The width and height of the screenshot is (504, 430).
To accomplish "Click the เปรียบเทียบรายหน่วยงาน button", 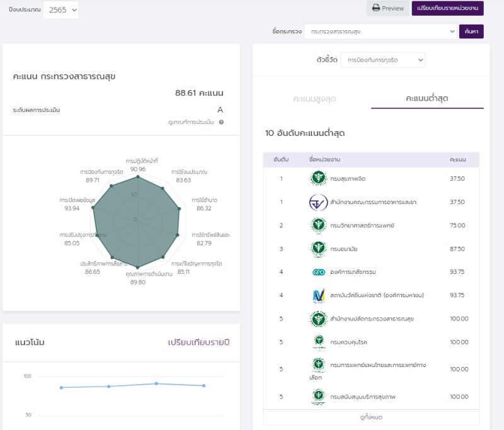I will pyautogui.click(x=447, y=8).
